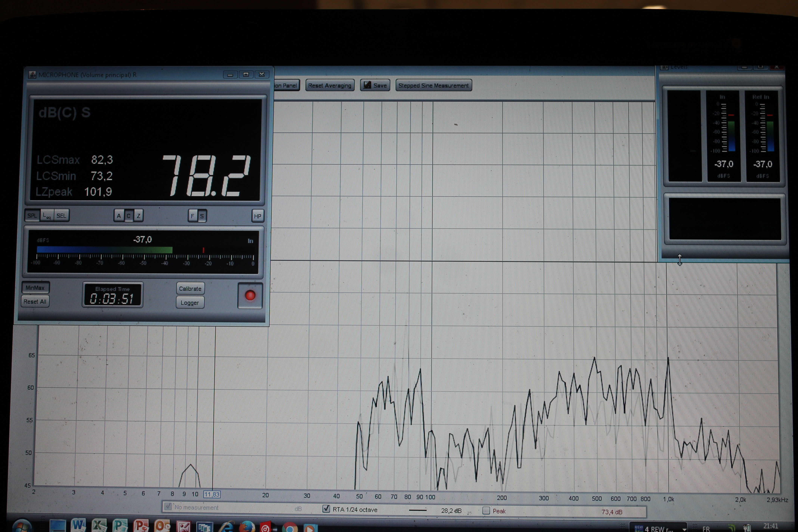The image size is (798, 532).
Task: Open PowerPoint taskbar icon
Action: pos(140,525)
